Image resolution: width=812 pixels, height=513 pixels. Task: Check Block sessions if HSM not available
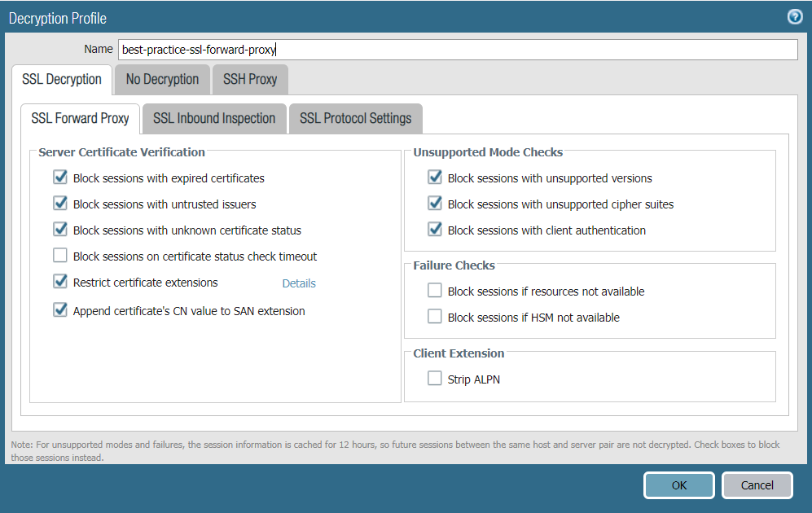pos(435,317)
